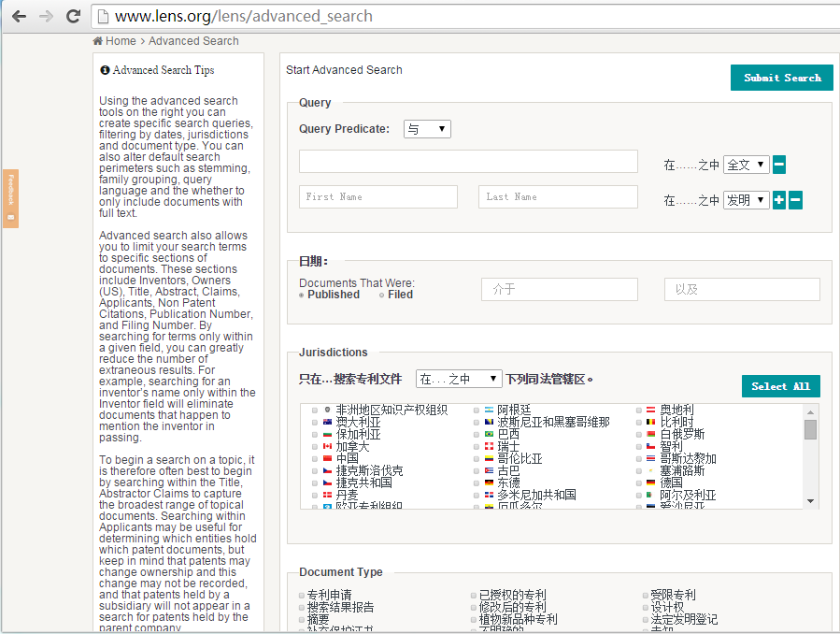This screenshot has width=840, height=634.
Task: Click the Advanced Search breadcrumb link
Action: [193, 41]
